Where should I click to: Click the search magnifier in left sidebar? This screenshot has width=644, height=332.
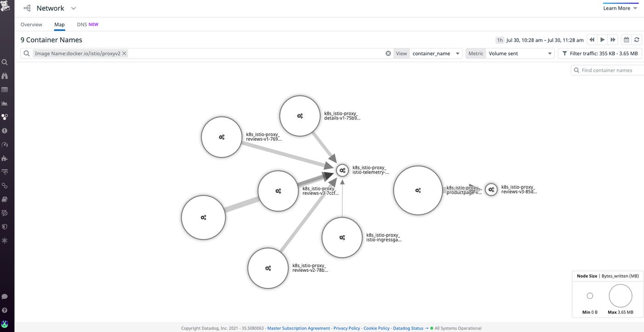(5, 62)
